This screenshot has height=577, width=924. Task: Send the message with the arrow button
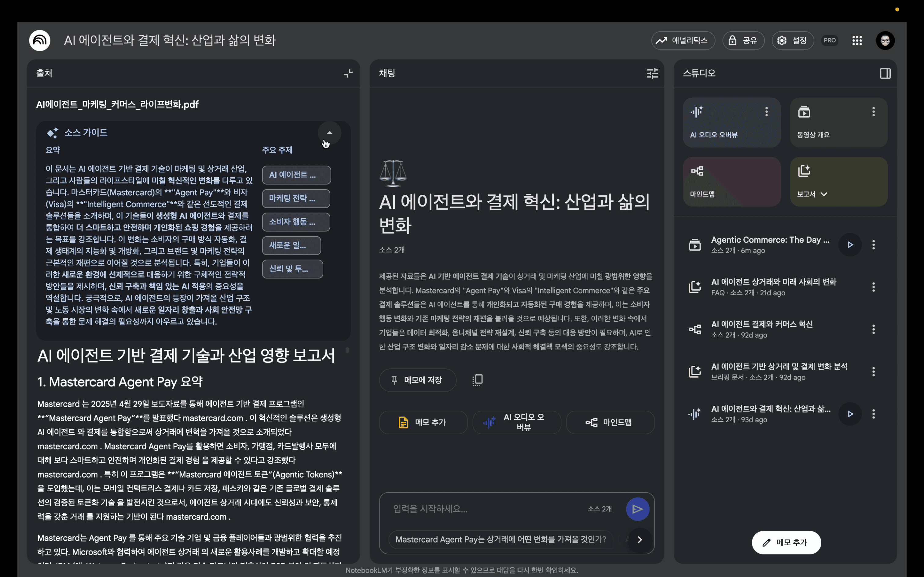coord(637,509)
